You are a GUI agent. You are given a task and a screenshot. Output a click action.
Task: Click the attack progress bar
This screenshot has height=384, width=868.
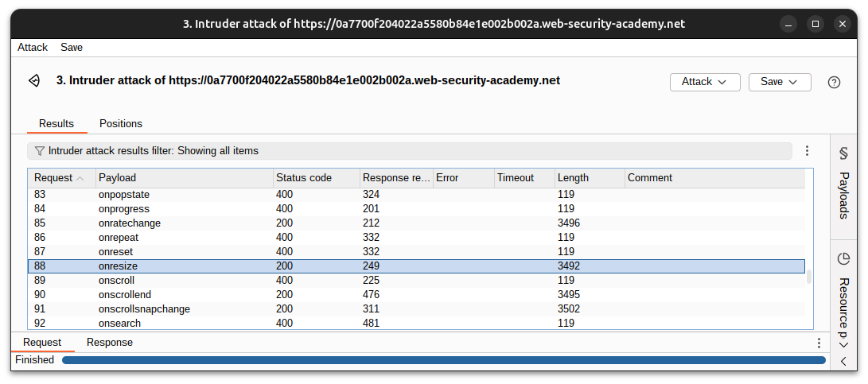click(x=443, y=360)
